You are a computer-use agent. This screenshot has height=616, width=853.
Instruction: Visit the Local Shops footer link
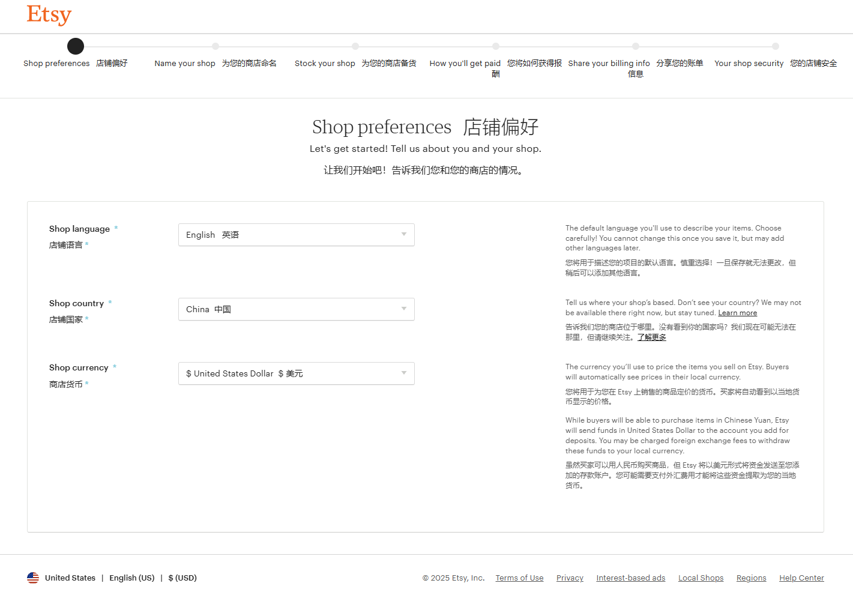tap(701, 578)
